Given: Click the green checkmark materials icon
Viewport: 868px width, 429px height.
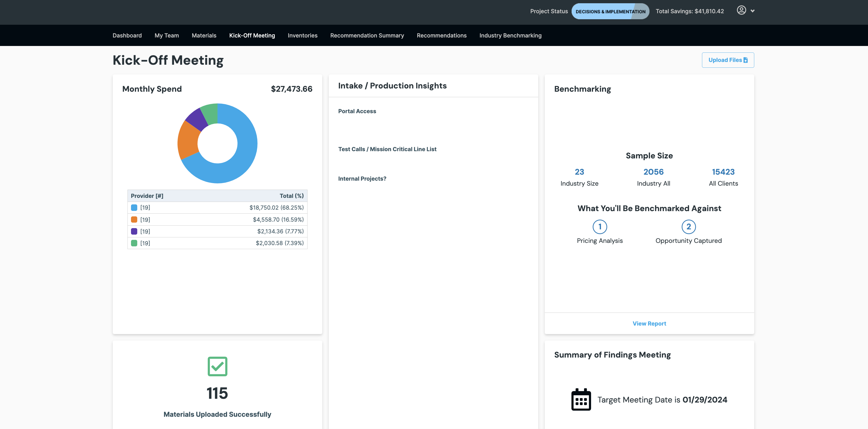Looking at the screenshot, I should click(x=217, y=366).
